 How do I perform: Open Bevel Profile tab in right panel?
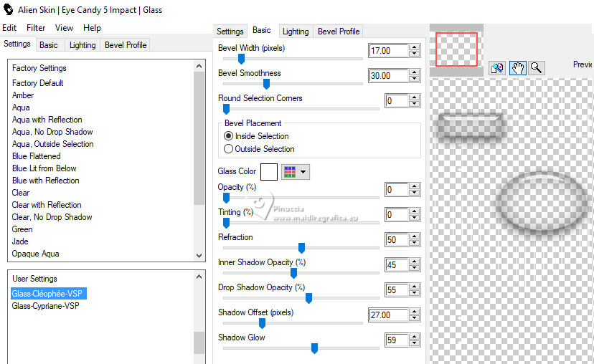click(339, 32)
